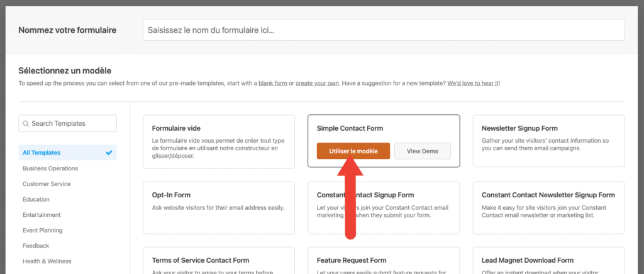Open the create your own link
The height and width of the screenshot is (274, 644).
317,83
